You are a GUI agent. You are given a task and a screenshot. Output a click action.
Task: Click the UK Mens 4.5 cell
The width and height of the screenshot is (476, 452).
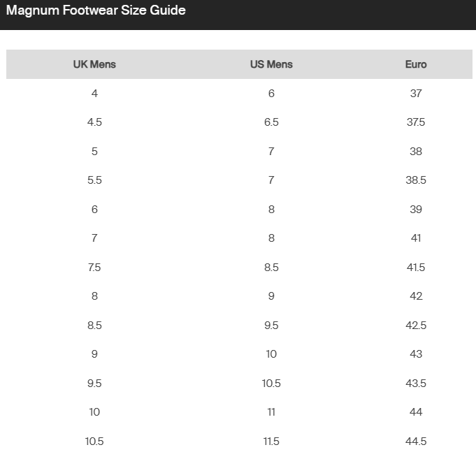(94, 122)
